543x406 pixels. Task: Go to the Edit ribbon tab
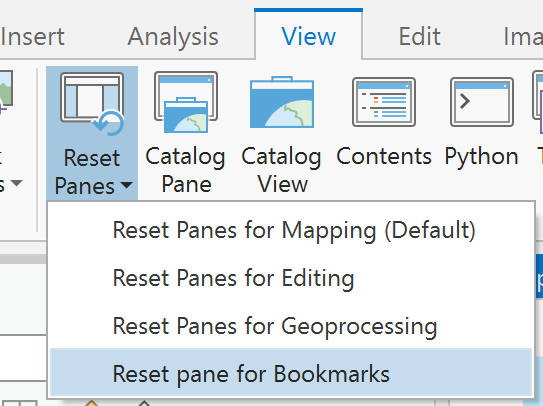(x=419, y=36)
